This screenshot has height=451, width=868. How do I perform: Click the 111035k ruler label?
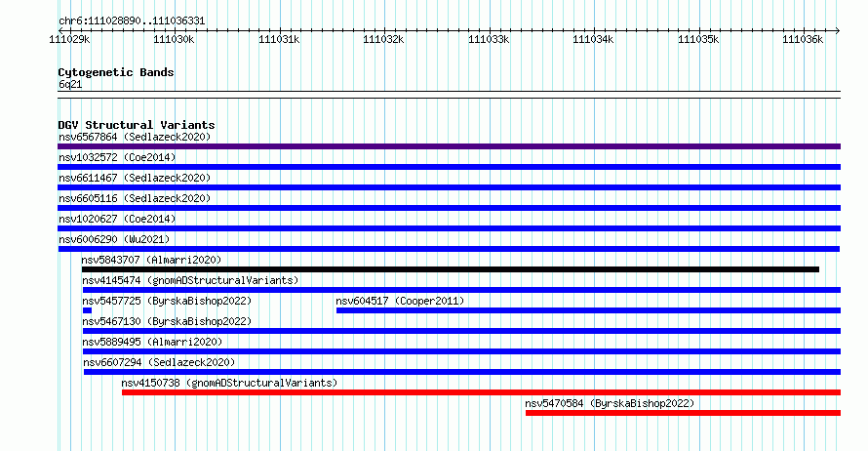point(698,39)
